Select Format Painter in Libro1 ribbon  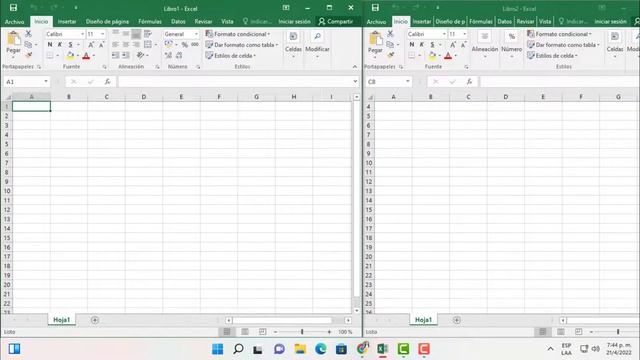point(29,55)
